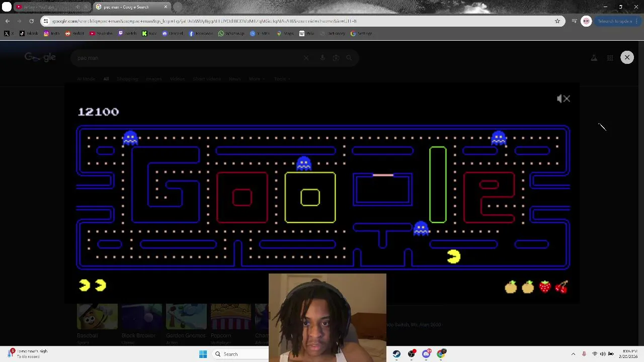Open Google Search Labs flask icon
This screenshot has height=362, width=644.
click(x=594, y=58)
